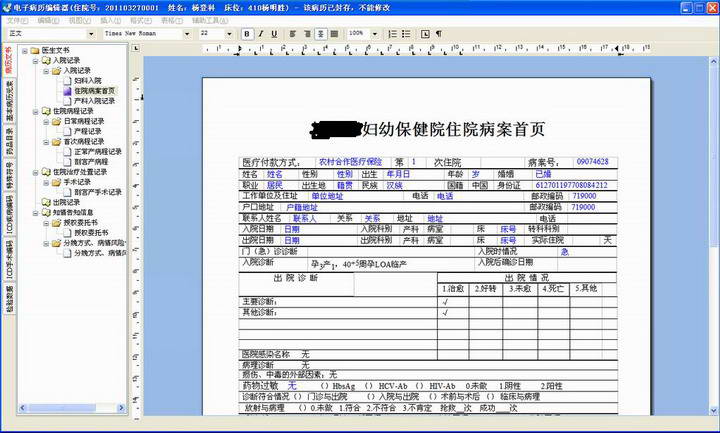This screenshot has height=433, width=720.
Task: Click the purple icon of 住院病案首页
Action: pos(68,91)
